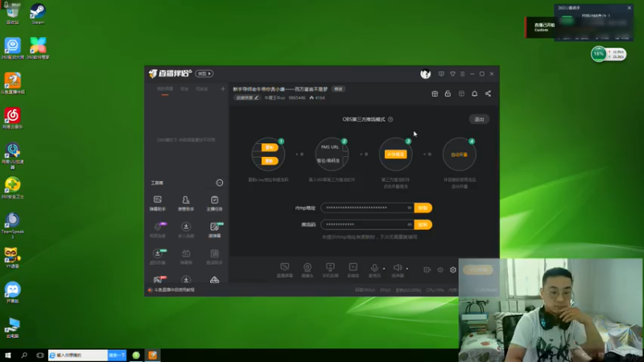Click the orange start-stream button in step 3
The image size is (644, 362).
(x=395, y=154)
